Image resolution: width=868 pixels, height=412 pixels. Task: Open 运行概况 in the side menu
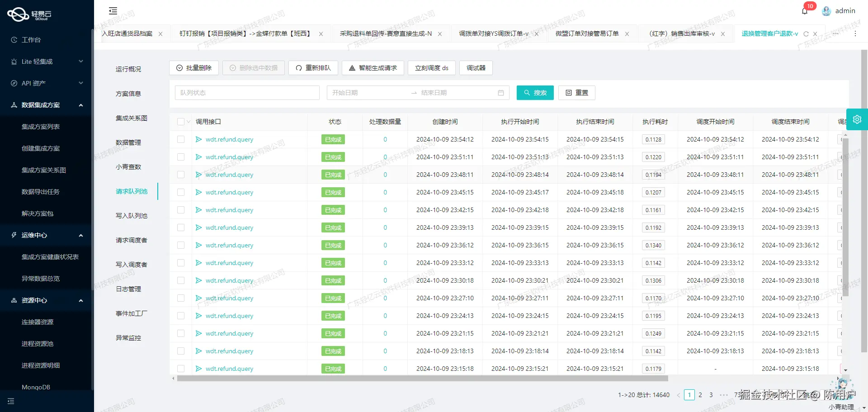(x=128, y=69)
